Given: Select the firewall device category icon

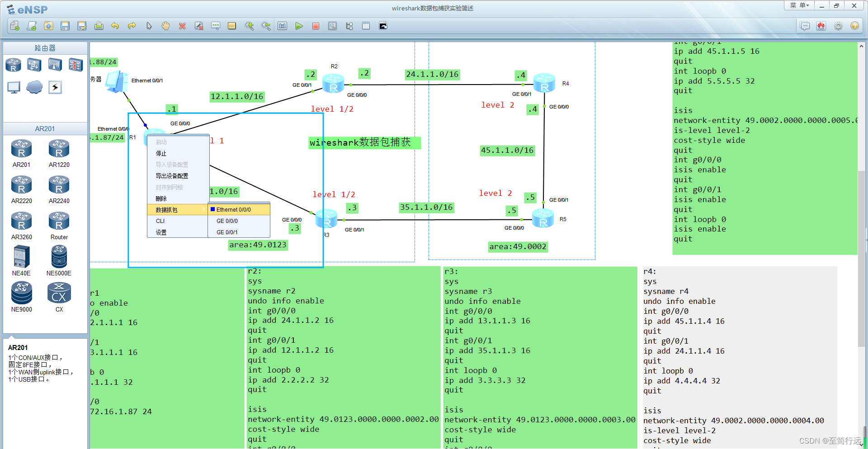Looking at the screenshot, I should pos(75,65).
